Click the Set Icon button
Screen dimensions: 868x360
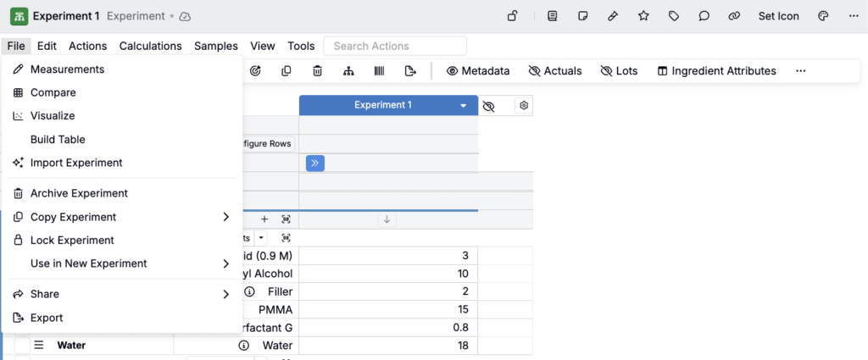tap(779, 16)
